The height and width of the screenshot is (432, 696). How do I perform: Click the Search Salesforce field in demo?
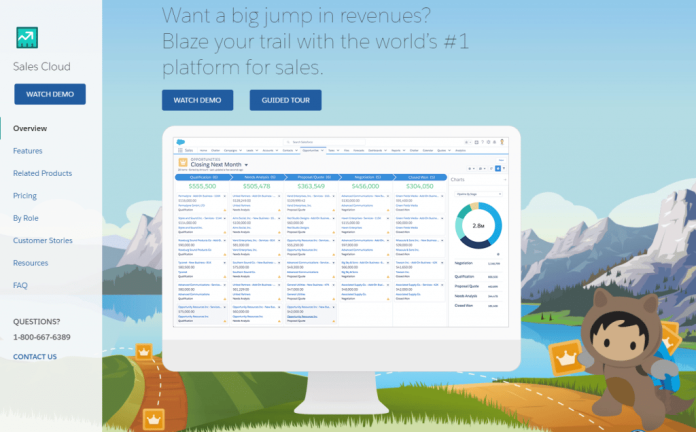click(324, 142)
